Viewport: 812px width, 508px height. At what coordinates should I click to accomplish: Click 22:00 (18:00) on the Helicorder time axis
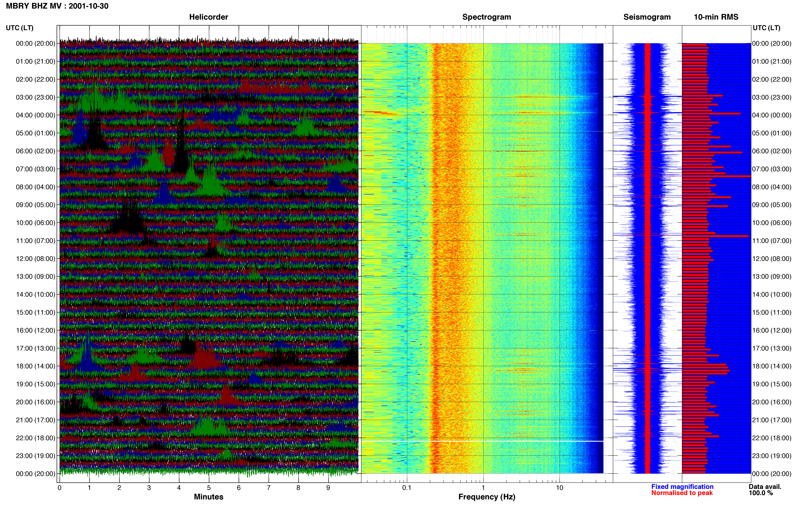click(x=36, y=438)
